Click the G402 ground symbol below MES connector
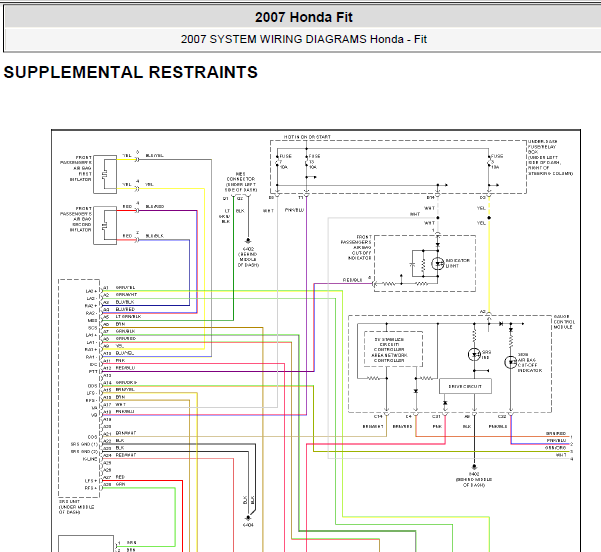The width and height of the screenshot is (601, 552). 248,241
